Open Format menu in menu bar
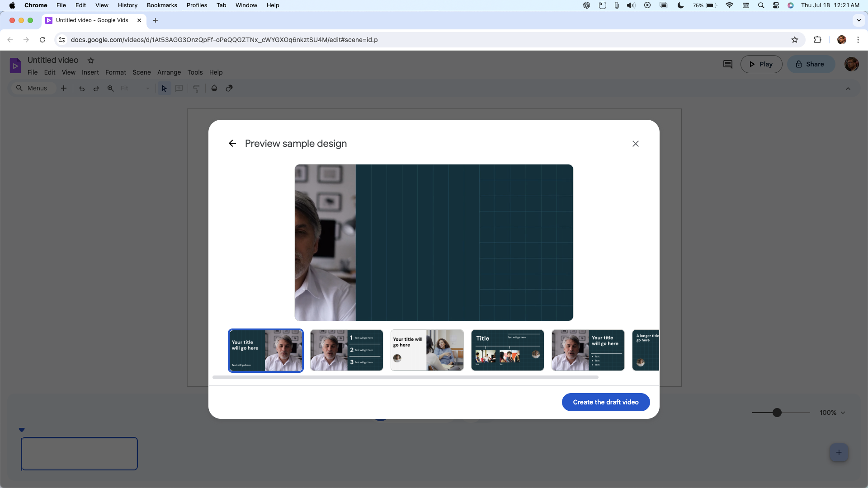This screenshot has width=868, height=488. point(116,72)
